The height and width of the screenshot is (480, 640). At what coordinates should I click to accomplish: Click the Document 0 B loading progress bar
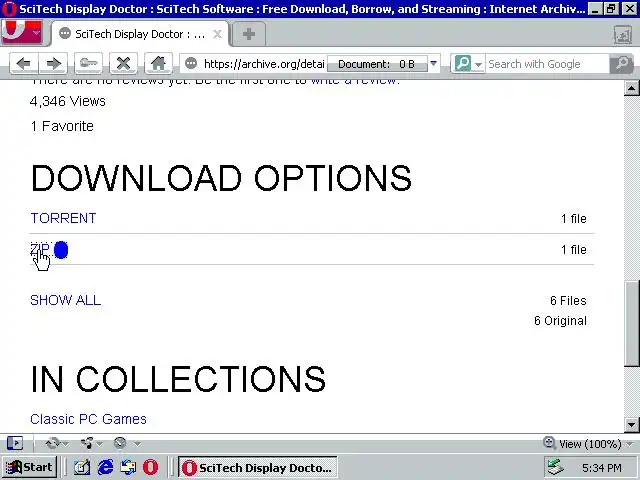pyautogui.click(x=377, y=64)
